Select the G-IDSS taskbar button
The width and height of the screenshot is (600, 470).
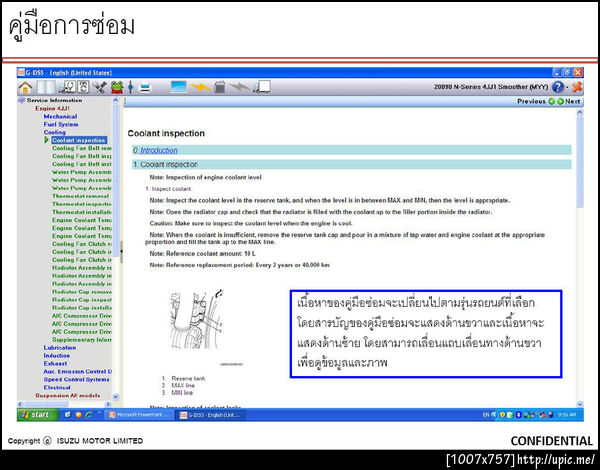click(212, 415)
